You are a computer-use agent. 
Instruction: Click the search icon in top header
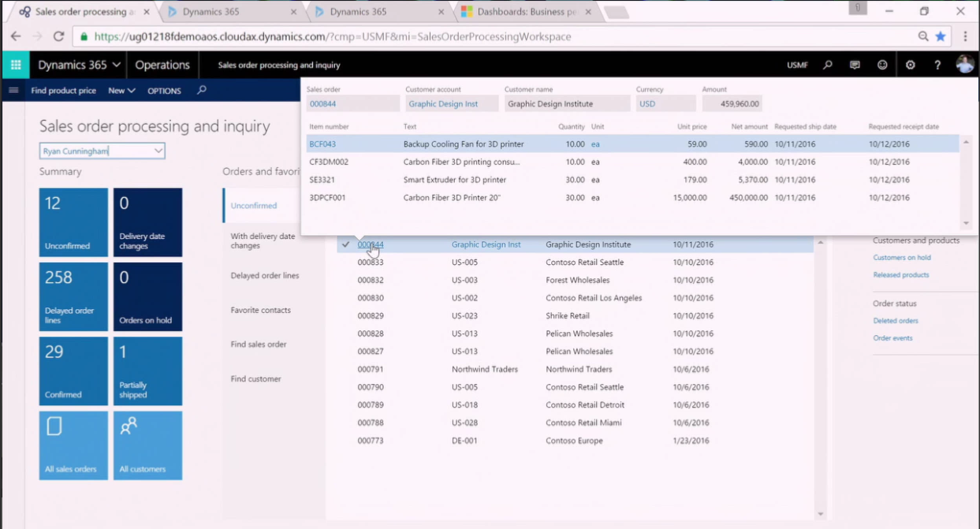828,65
